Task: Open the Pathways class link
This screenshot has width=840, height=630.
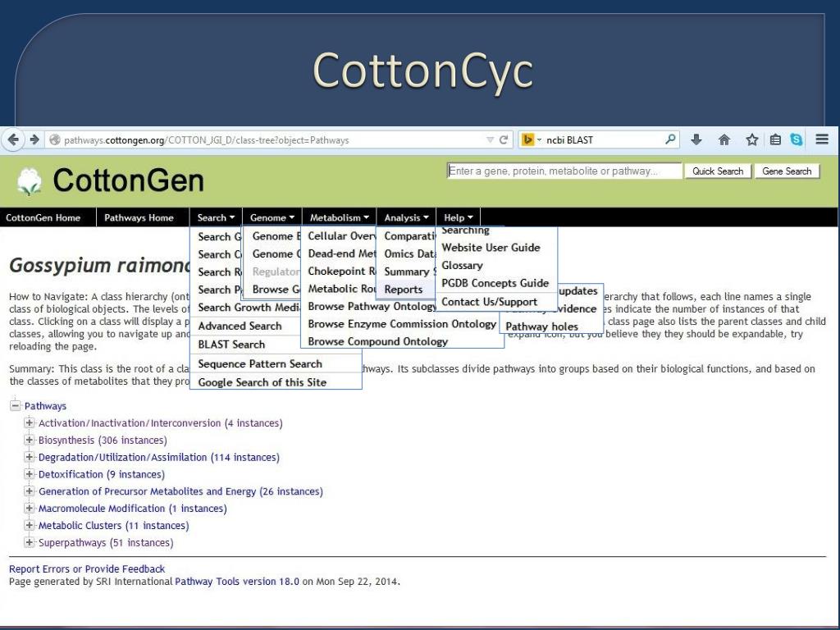Action: 45,406
